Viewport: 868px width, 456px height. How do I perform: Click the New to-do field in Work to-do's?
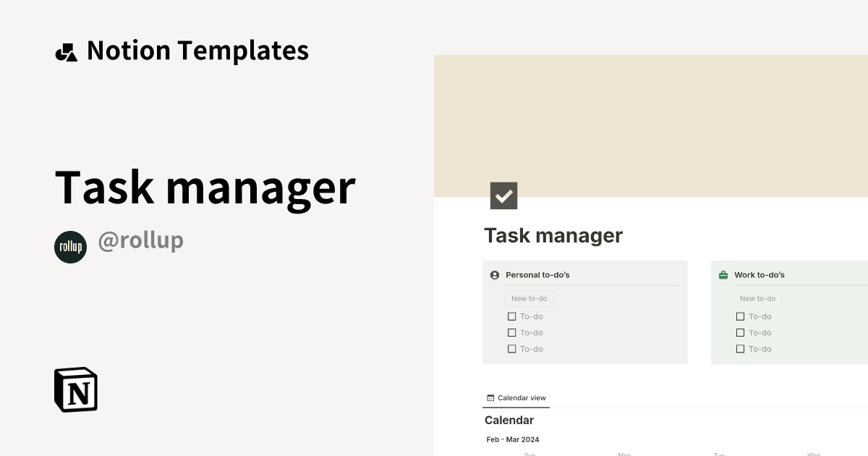(757, 298)
